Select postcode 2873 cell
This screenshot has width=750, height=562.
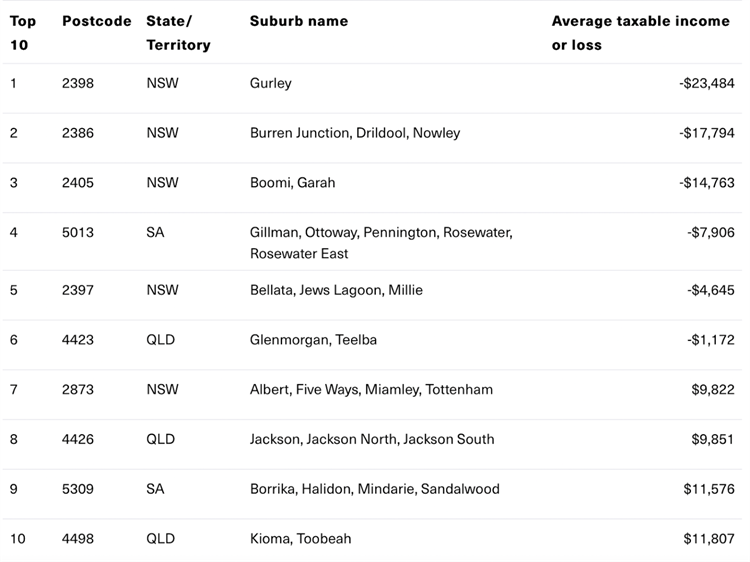pos(78,389)
